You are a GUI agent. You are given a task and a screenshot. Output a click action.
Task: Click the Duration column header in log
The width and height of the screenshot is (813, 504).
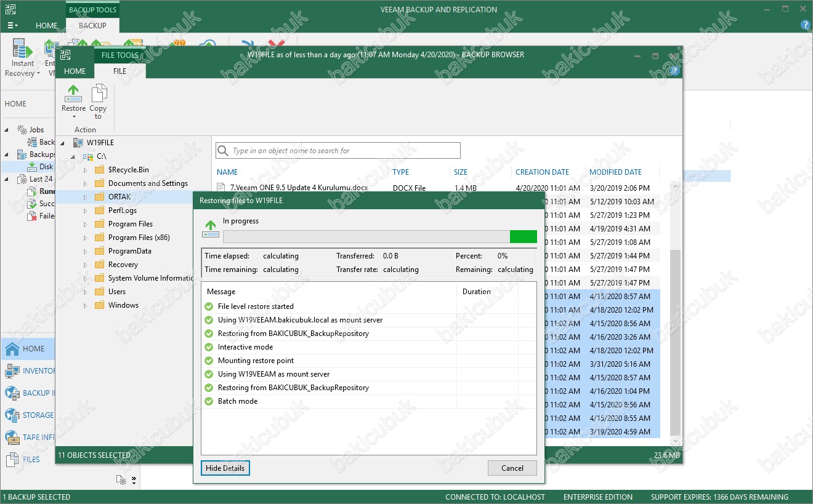tap(477, 292)
